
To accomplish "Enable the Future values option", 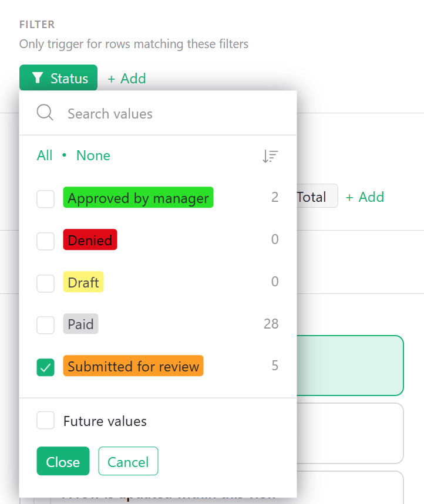I will [x=45, y=421].
